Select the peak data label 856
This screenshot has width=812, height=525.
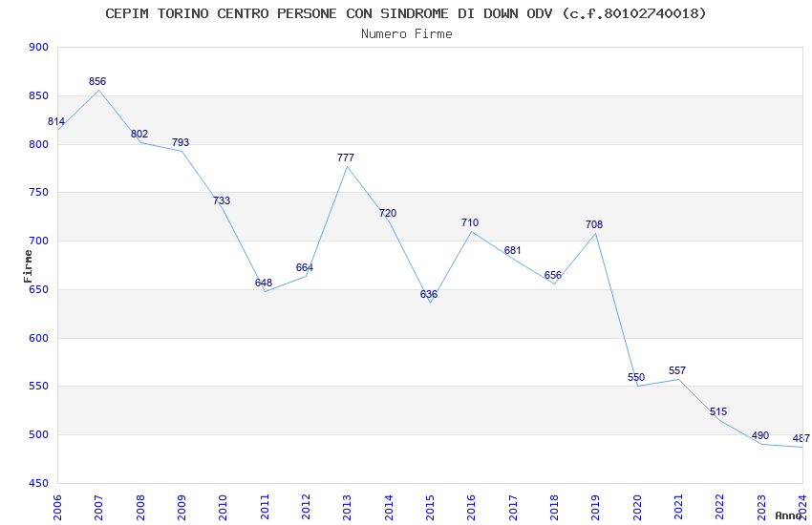(x=97, y=81)
